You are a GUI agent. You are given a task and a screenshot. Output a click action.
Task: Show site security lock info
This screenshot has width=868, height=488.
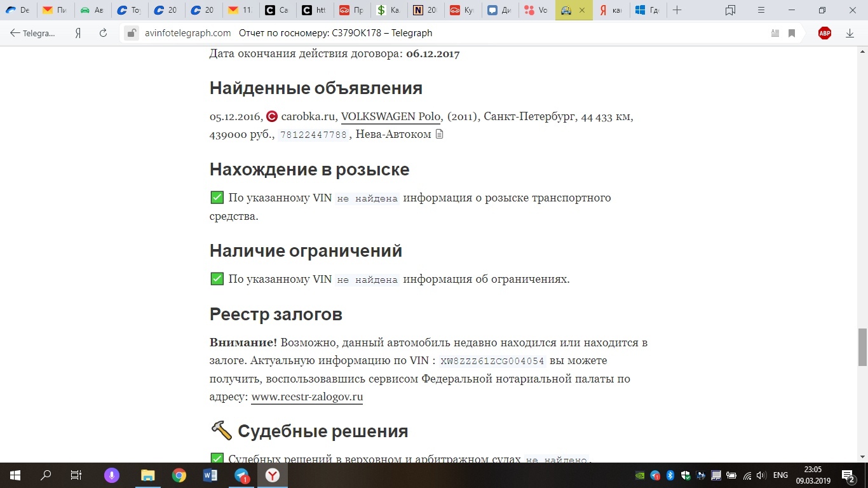click(131, 33)
